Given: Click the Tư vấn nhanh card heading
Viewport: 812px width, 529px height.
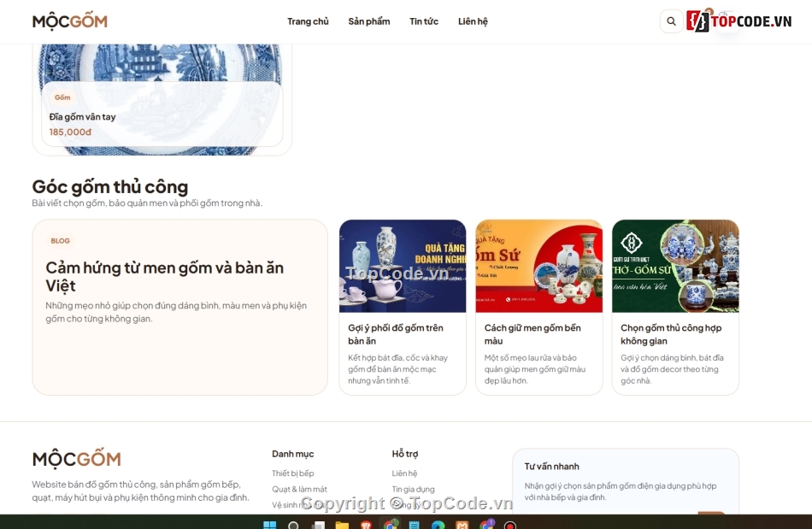Looking at the screenshot, I should pos(551,467).
